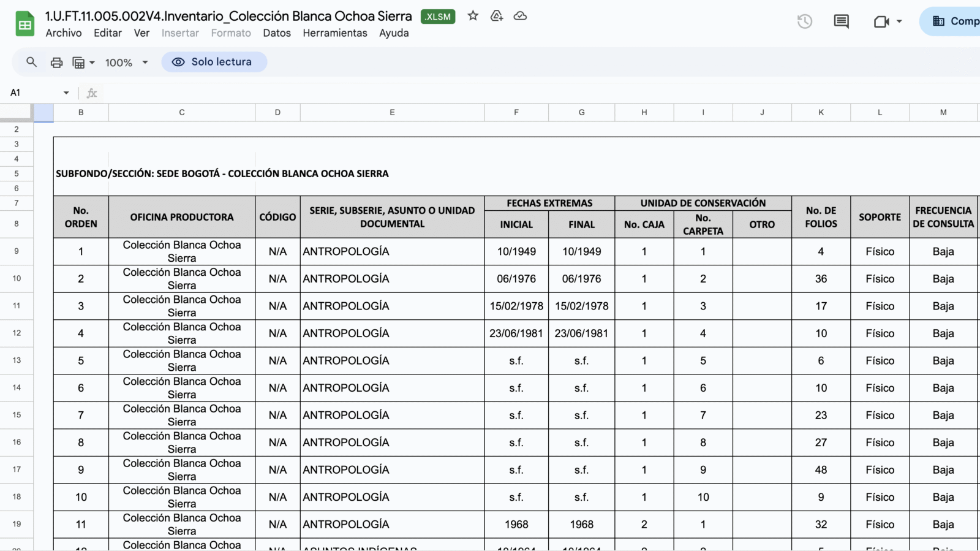Screen dimensions: 980x551
Task: Star this spreadsheet document
Action: coord(473,16)
